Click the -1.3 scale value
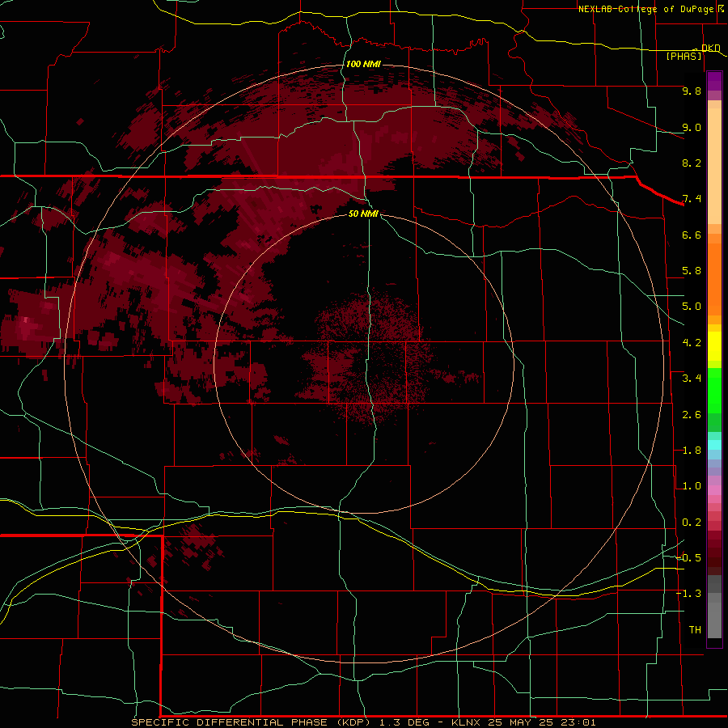Screen dimensions: 728x728 pyautogui.click(x=688, y=594)
